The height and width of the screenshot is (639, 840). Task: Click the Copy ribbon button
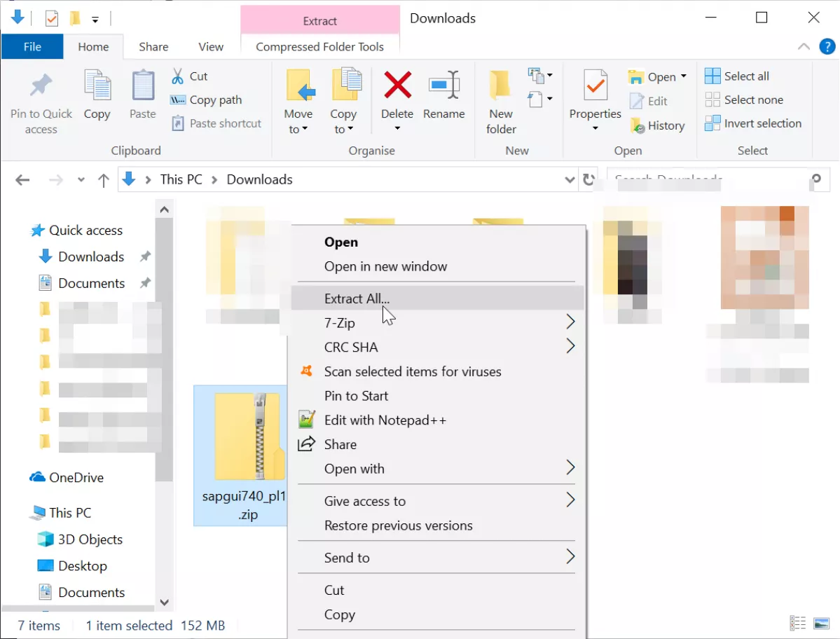[97, 95]
